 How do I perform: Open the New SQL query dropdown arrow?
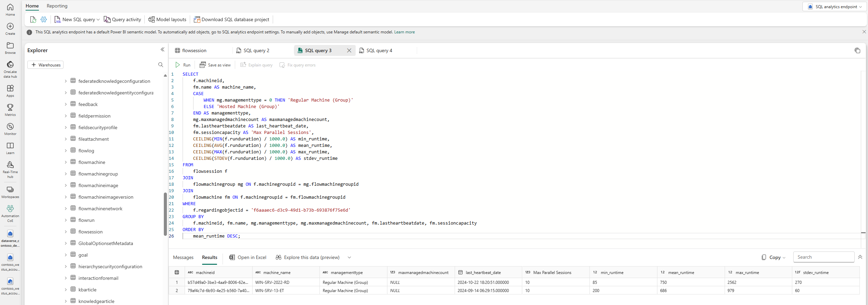(98, 19)
